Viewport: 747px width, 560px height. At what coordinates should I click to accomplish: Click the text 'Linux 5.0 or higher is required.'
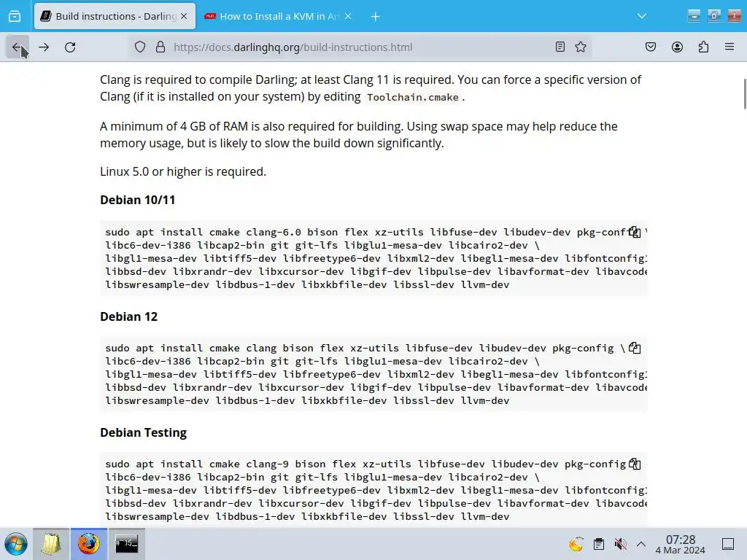[x=183, y=171]
